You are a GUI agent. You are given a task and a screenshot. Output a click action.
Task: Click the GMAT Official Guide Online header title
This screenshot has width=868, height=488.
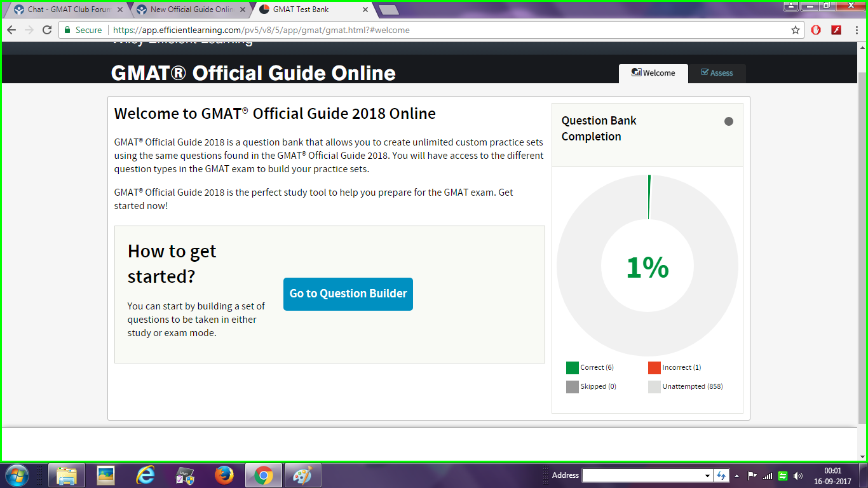click(x=254, y=73)
